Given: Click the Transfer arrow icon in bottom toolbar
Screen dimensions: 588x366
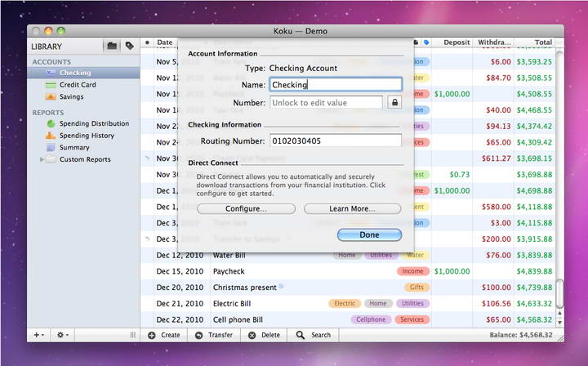Looking at the screenshot, I should point(198,335).
